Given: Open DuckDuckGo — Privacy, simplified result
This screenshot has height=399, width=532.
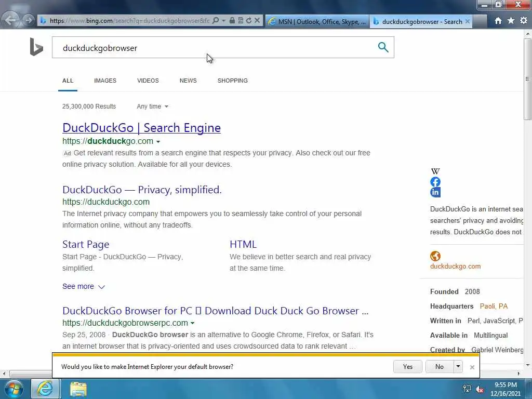Looking at the screenshot, I should click(x=142, y=190).
